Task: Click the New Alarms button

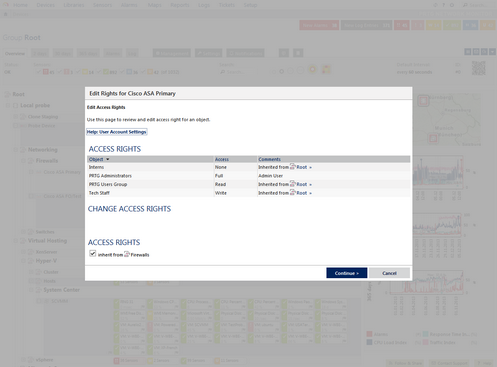Action: point(319,25)
